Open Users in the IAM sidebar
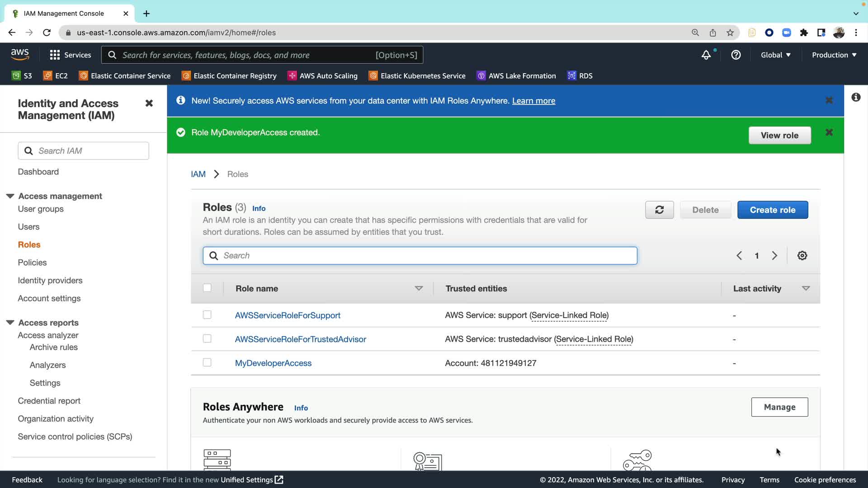868x488 pixels. 28,227
